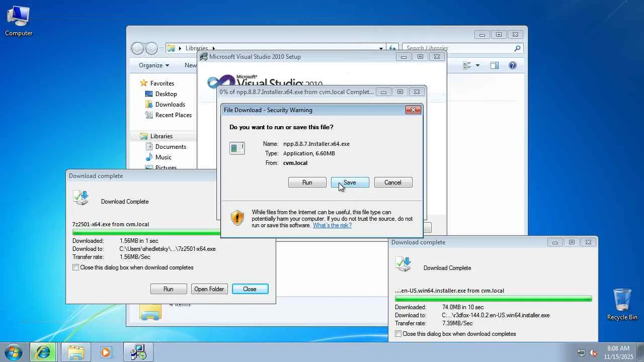Viewport: 644px width, 362px height.
Task: Click the path text ending in win64.installer.exe
Action: pos(496,315)
